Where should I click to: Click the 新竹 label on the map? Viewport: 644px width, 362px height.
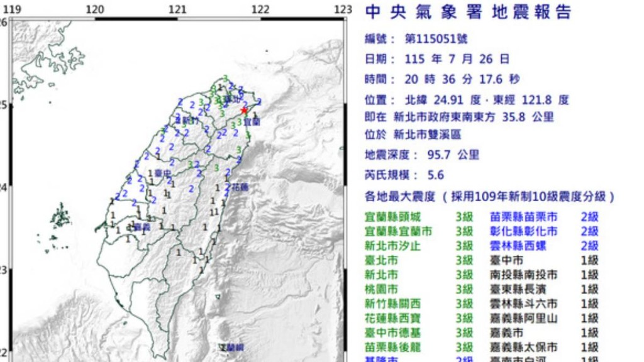point(190,120)
